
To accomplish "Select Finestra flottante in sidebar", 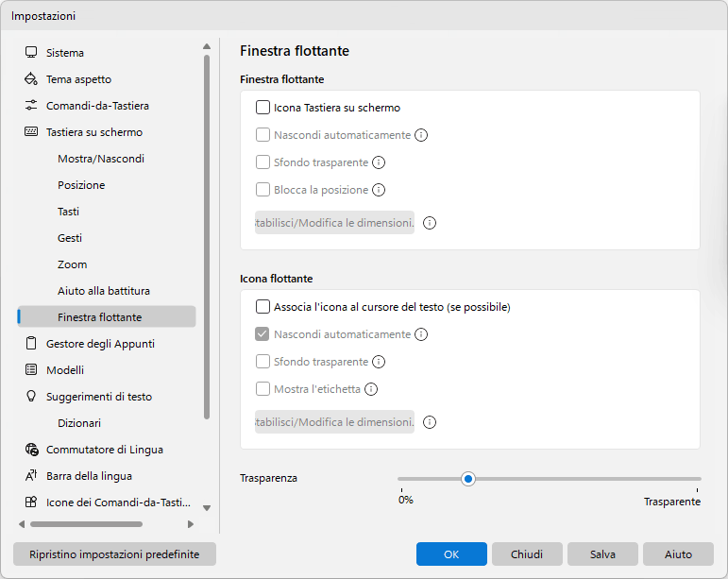I will (107, 317).
